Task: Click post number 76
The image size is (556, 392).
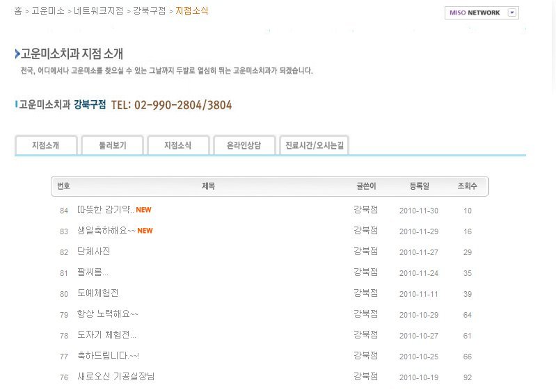Action: pyautogui.click(x=64, y=377)
